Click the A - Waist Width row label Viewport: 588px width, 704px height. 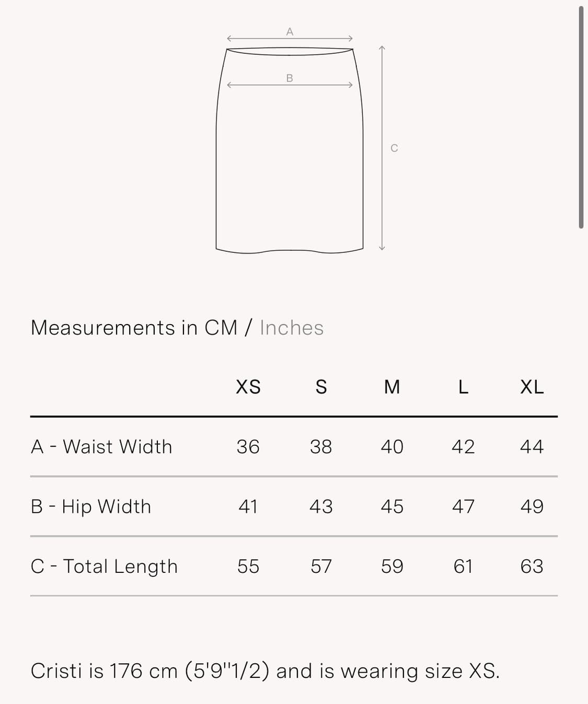(101, 447)
